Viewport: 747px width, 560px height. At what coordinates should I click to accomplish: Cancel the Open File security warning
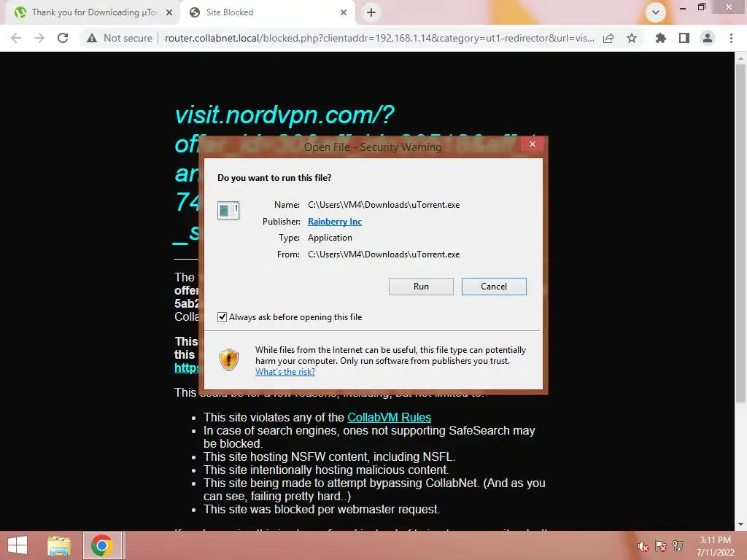coord(494,287)
